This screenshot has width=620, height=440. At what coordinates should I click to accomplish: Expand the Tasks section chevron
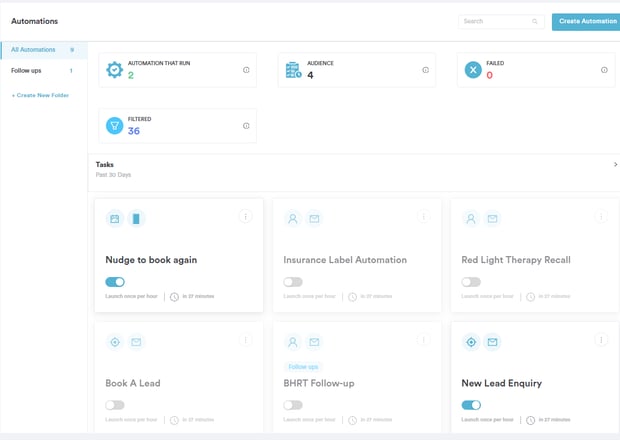(x=615, y=165)
